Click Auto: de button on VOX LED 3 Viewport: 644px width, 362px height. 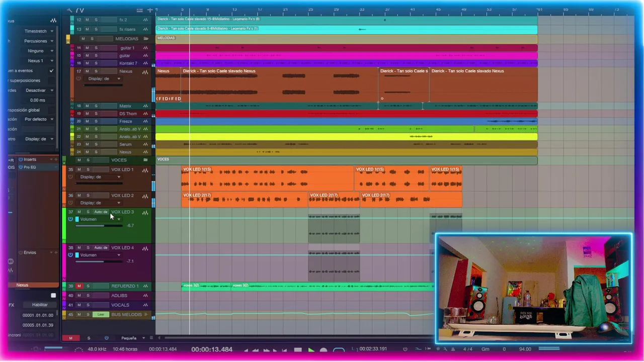coord(101,212)
